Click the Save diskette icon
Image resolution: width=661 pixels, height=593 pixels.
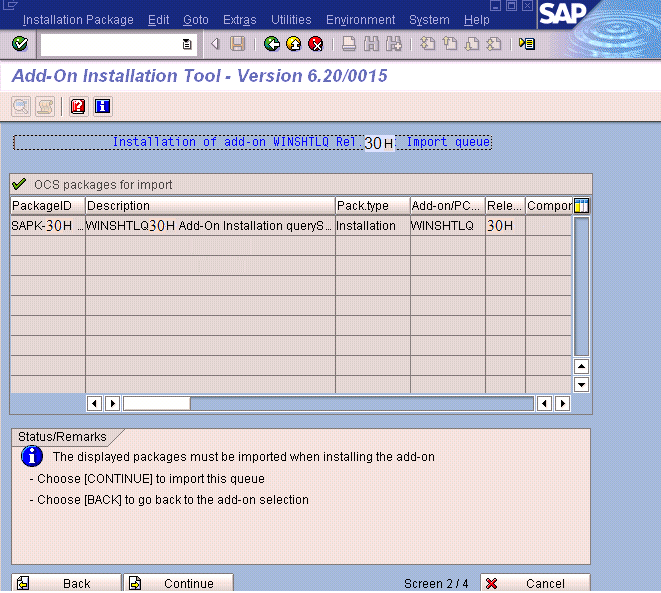237,44
